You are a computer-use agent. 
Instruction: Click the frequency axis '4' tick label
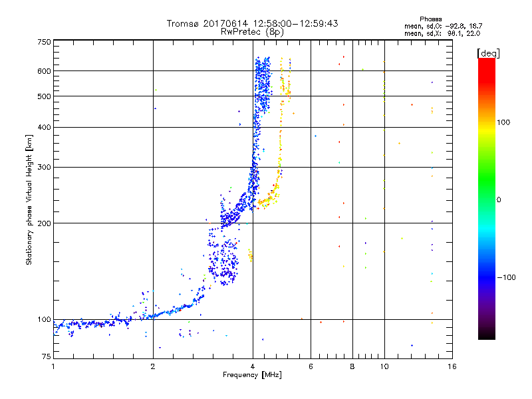[253, 366]
